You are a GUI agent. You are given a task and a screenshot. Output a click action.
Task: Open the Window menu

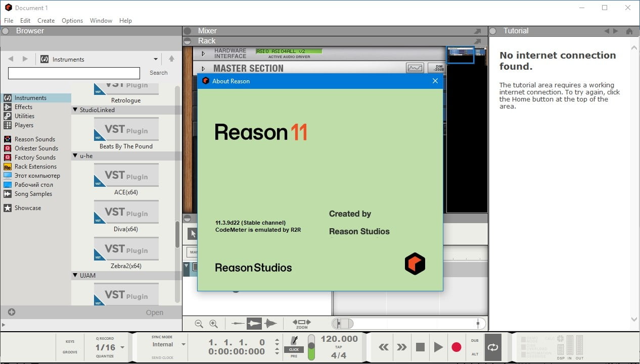coord(101,21)
